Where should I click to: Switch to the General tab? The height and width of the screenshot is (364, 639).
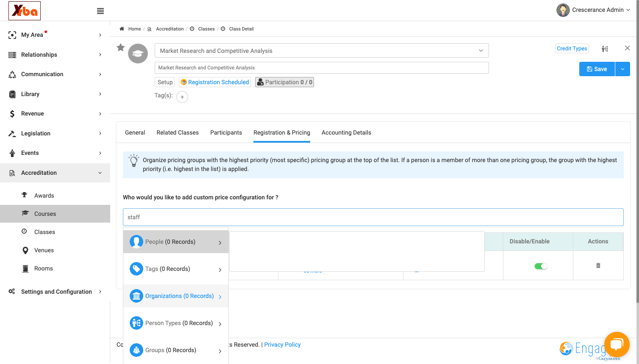pyautogui.click(x=135, y=132)
